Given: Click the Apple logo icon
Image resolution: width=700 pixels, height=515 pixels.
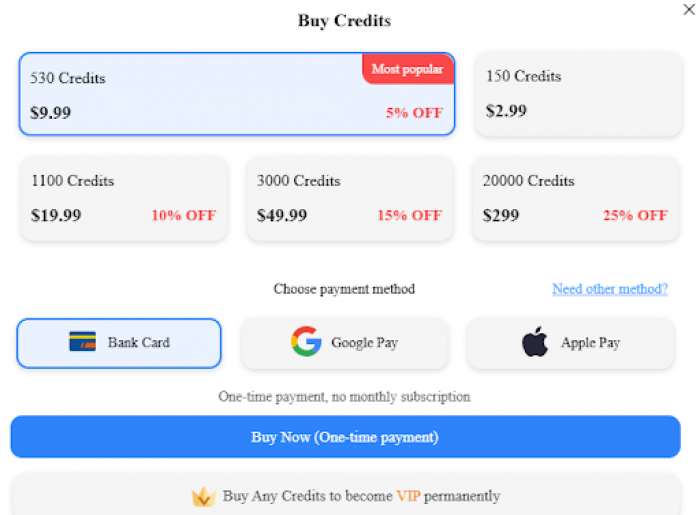Looking at the screenshot, I should (535, 341).
